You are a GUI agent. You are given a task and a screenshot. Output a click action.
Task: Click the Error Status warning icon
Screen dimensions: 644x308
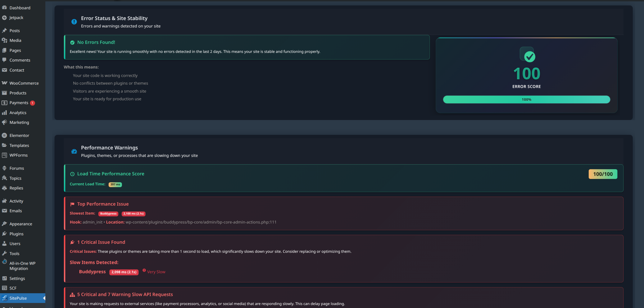[x=74, y=22]
